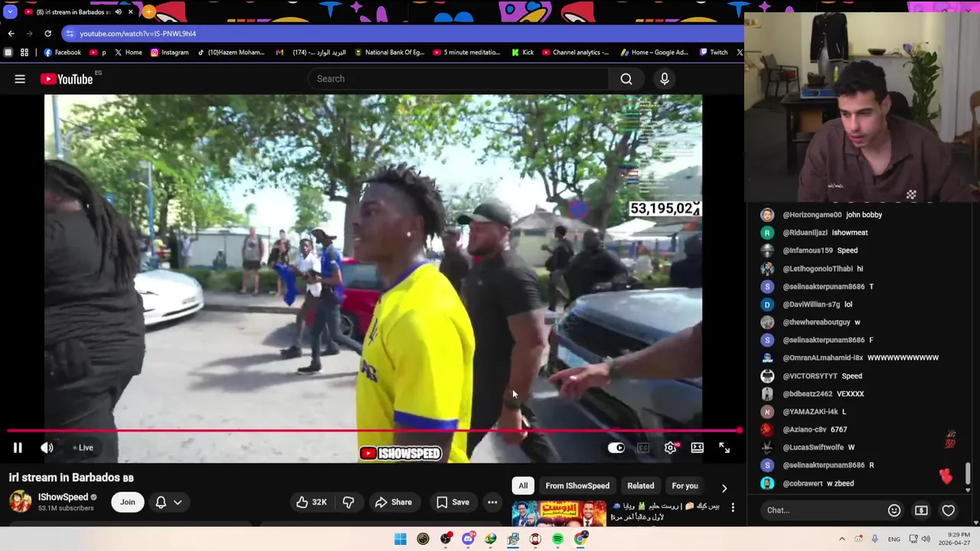The image size is (980, 551).
Task: Open player settings gear
Action: [671, 448]
